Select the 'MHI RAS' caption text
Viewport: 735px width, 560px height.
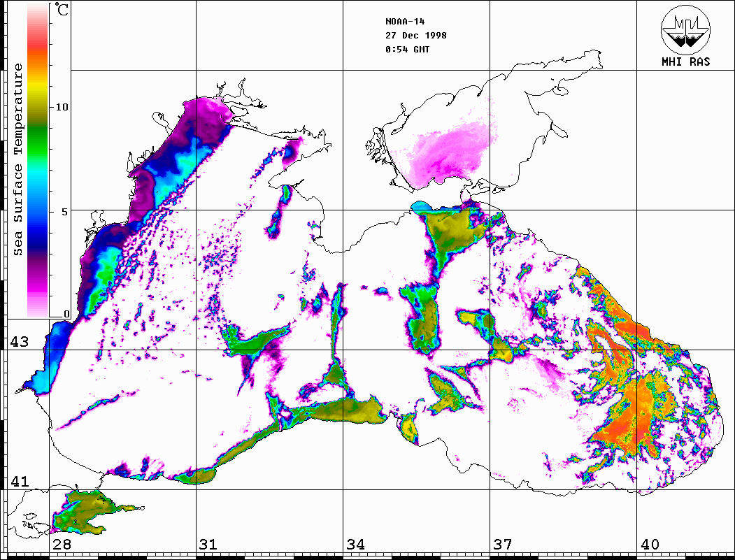click(686, 62)
